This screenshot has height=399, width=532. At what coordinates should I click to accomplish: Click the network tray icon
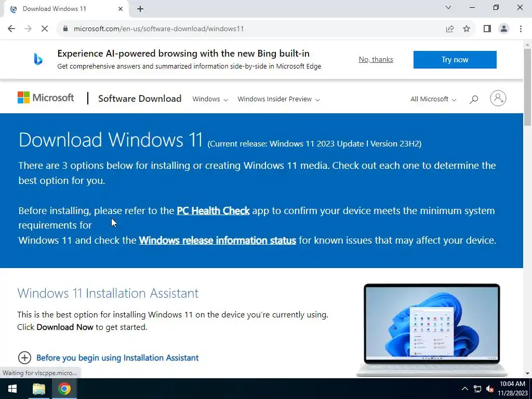[477, 389]
